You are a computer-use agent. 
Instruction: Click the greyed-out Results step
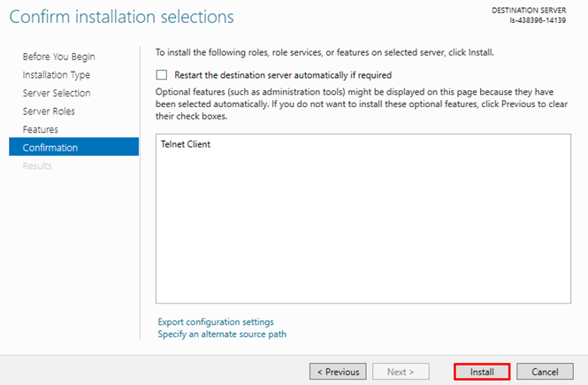click(37, 166)
